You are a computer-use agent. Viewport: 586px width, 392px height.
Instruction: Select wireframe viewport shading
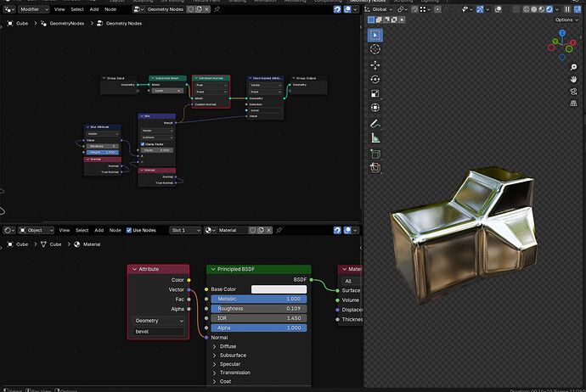526,9
